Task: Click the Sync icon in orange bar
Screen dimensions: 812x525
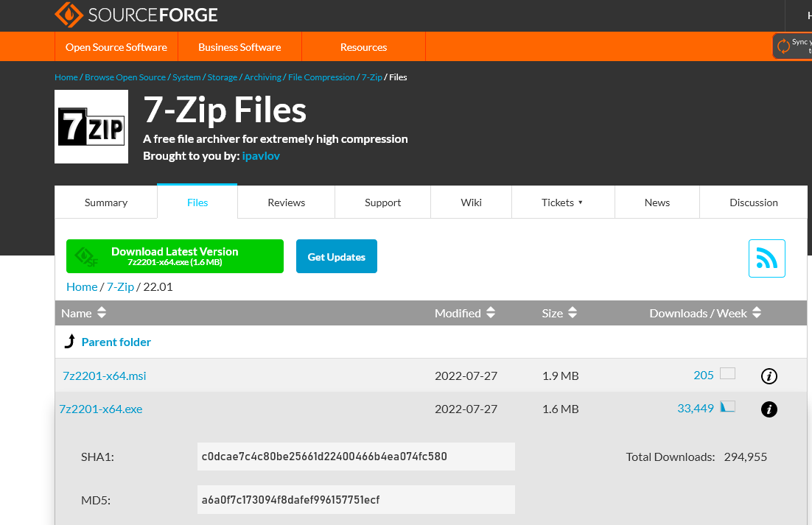Action: 783,46
